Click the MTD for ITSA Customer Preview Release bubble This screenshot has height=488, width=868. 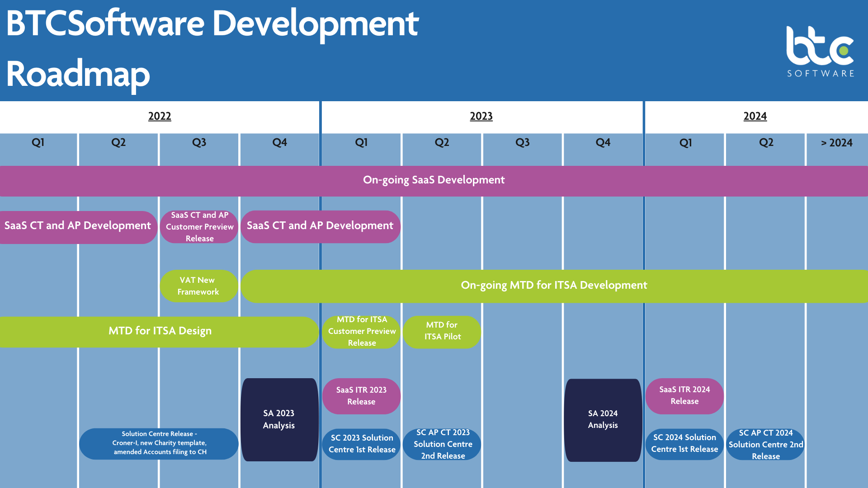[361, 332]
